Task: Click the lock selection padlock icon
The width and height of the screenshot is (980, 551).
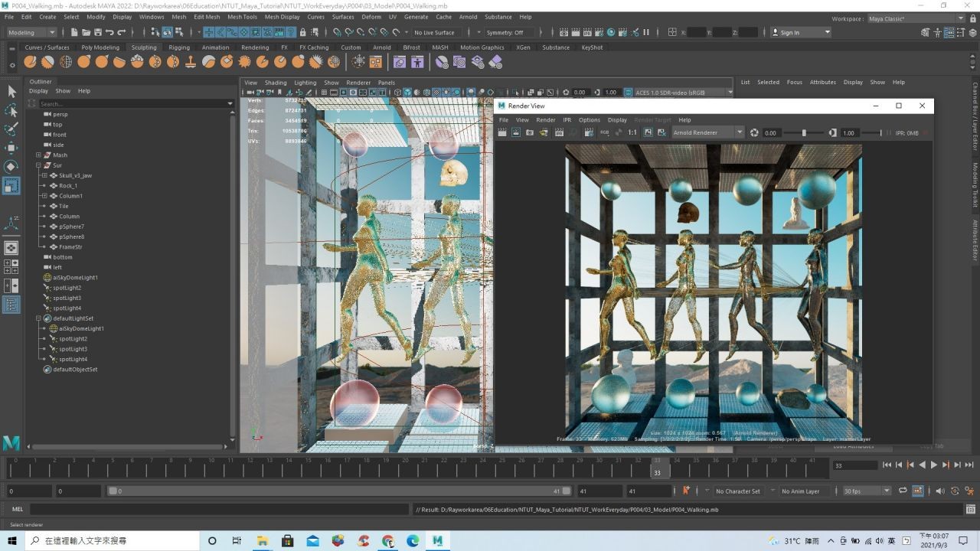Action: pyautogui.click(x=303, y=32)
